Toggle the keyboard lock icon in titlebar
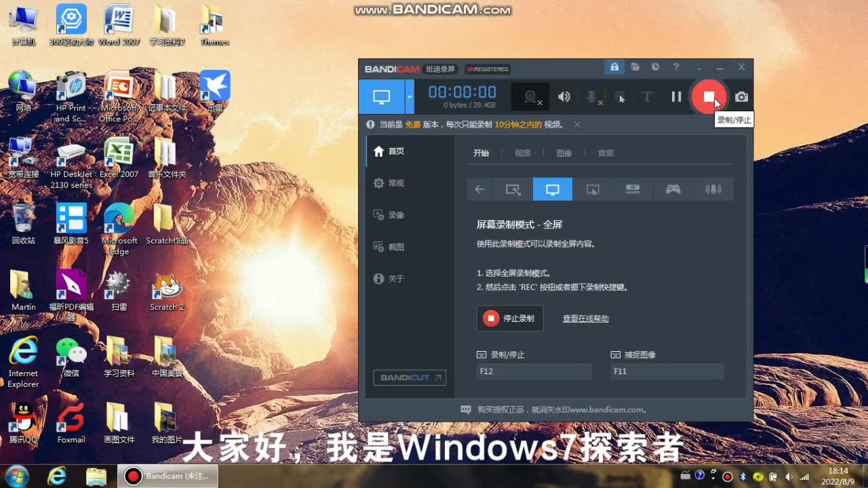868x488 pixels. 614,68
